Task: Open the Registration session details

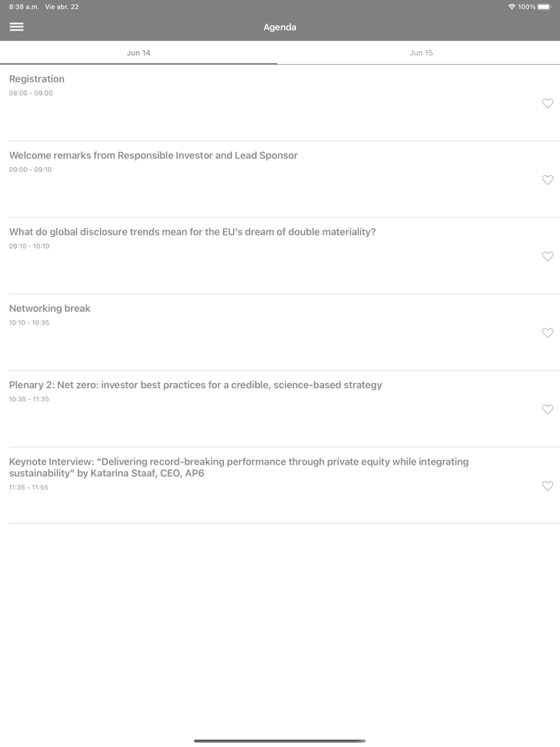Action: tap(37, 79)
